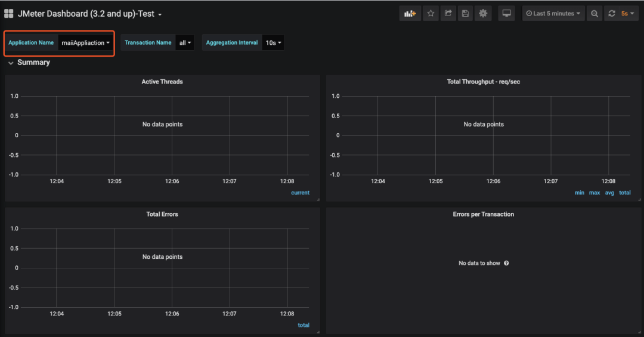Save the dashboard with disk icon
This screenshot has height=337, width=644.
(465, 14)
